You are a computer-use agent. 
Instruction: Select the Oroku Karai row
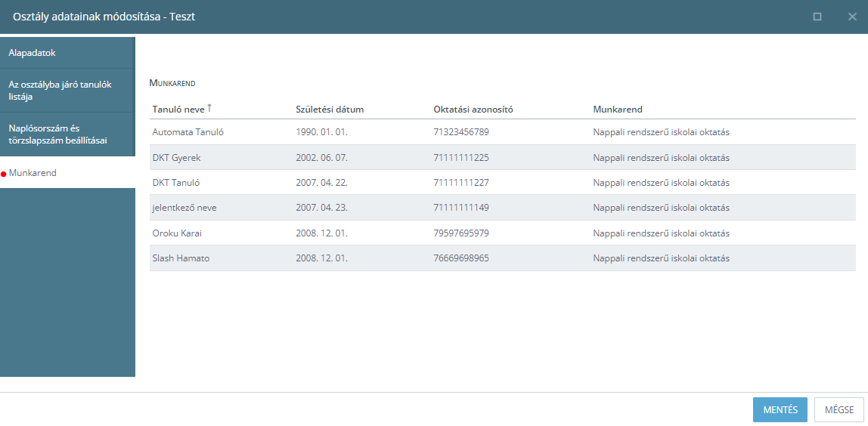(503, 233)
